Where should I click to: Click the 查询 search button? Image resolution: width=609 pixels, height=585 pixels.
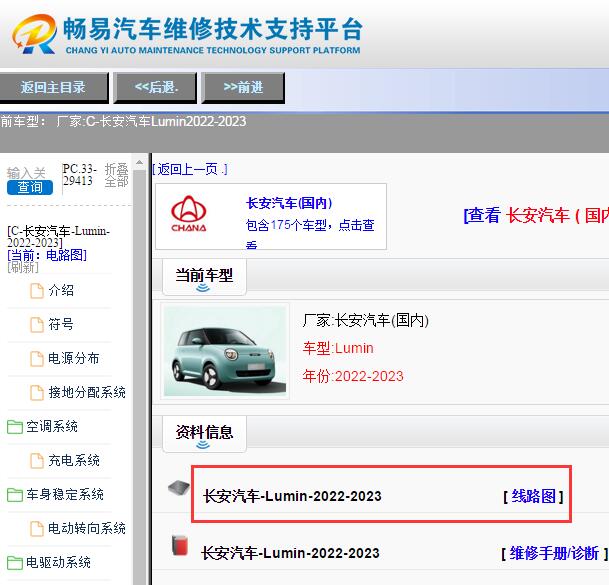tap(30, 188)
